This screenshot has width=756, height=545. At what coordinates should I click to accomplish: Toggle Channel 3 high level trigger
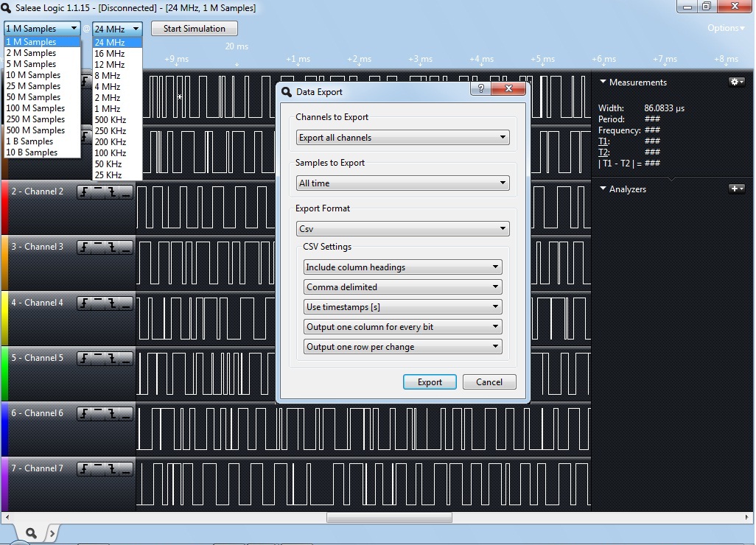point(98,247)
